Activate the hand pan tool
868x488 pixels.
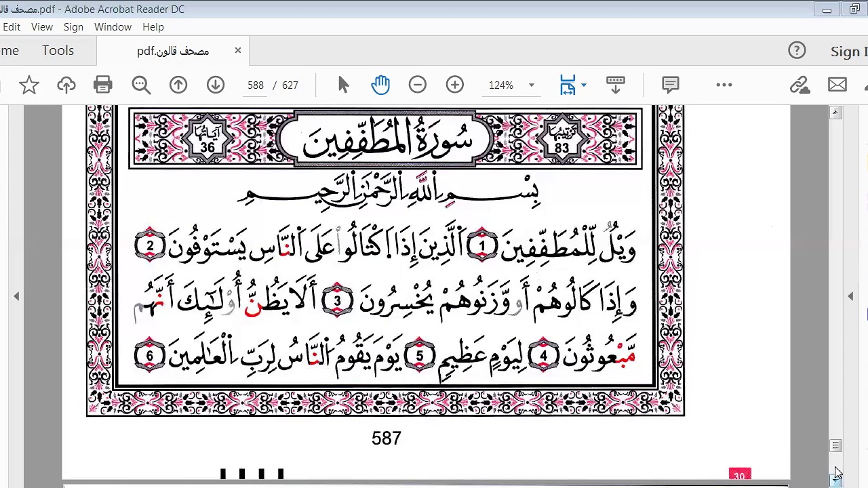[380, 85]
